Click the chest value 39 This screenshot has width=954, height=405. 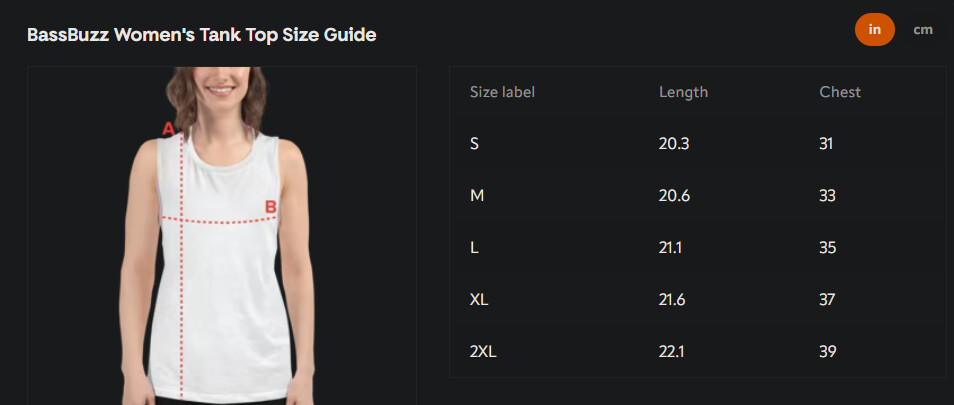coord(827,351)
